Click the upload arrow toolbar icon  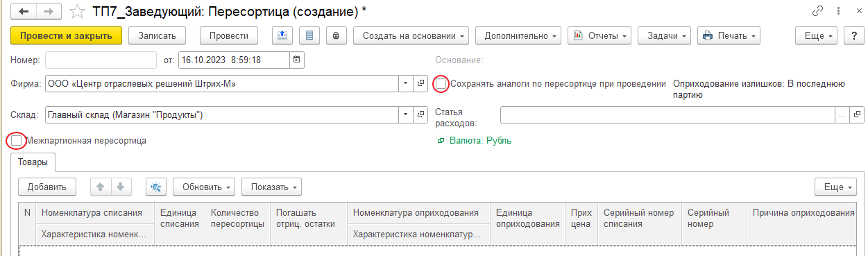[283, 35]
